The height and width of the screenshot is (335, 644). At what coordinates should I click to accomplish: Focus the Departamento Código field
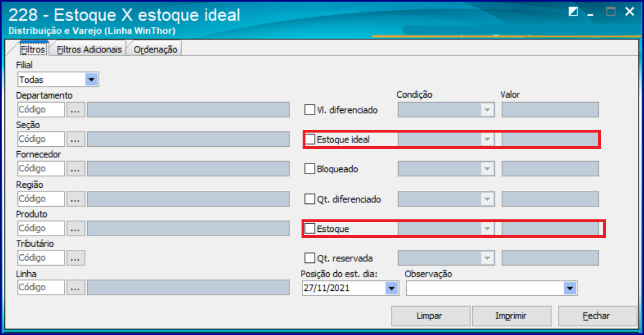click(41, 110)
